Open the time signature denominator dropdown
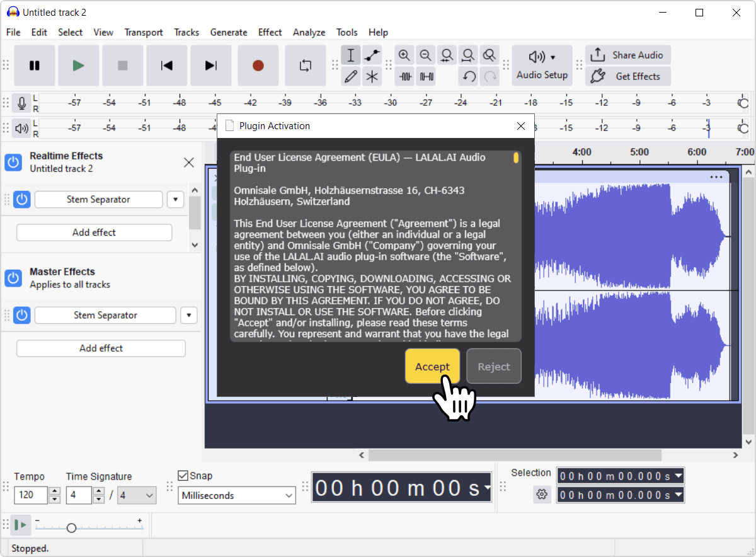Screen dimensions: 756x557 [137, 495]
